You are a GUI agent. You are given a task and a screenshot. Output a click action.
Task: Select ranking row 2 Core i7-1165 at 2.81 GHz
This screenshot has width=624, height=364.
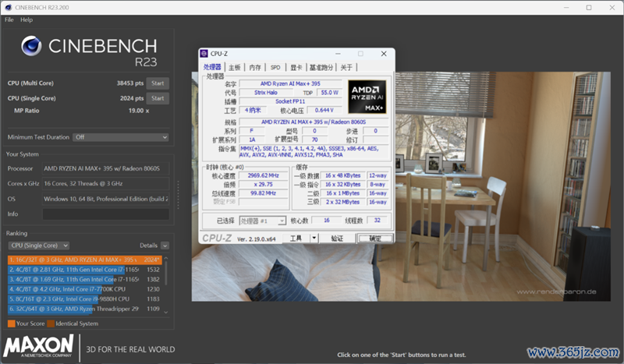click(x=84, y=270)
